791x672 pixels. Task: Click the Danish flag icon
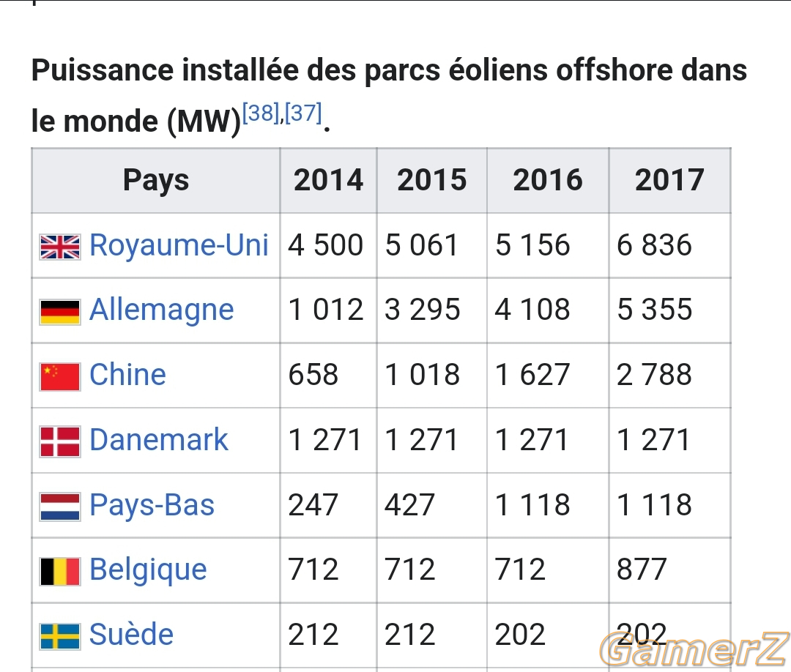pos(60,441)
